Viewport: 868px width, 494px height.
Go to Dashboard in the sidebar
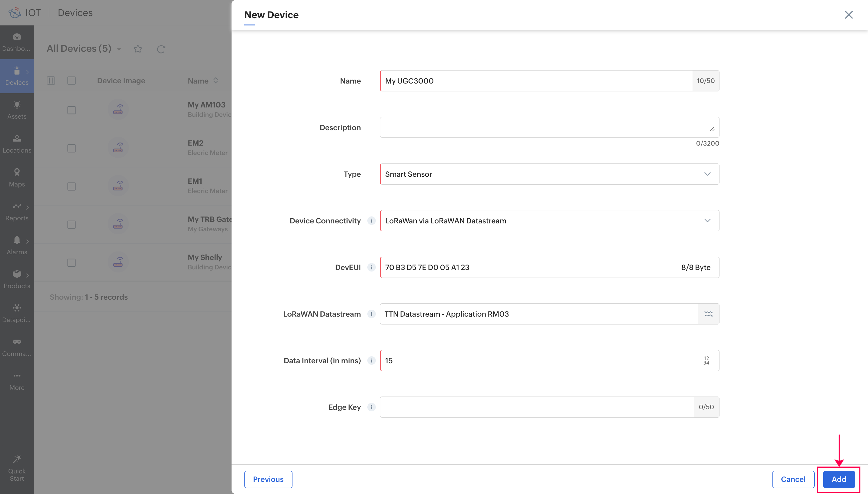[x=17, y=42]
